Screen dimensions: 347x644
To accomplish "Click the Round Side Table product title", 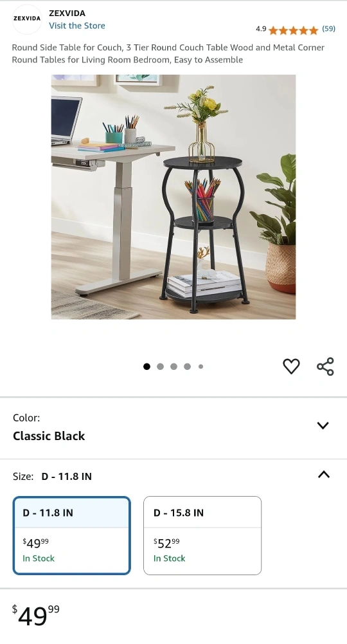I will click(168, 53).
